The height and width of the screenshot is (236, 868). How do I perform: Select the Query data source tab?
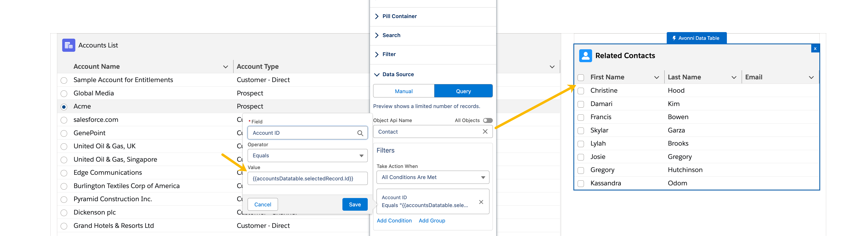(x=463, y=91)
